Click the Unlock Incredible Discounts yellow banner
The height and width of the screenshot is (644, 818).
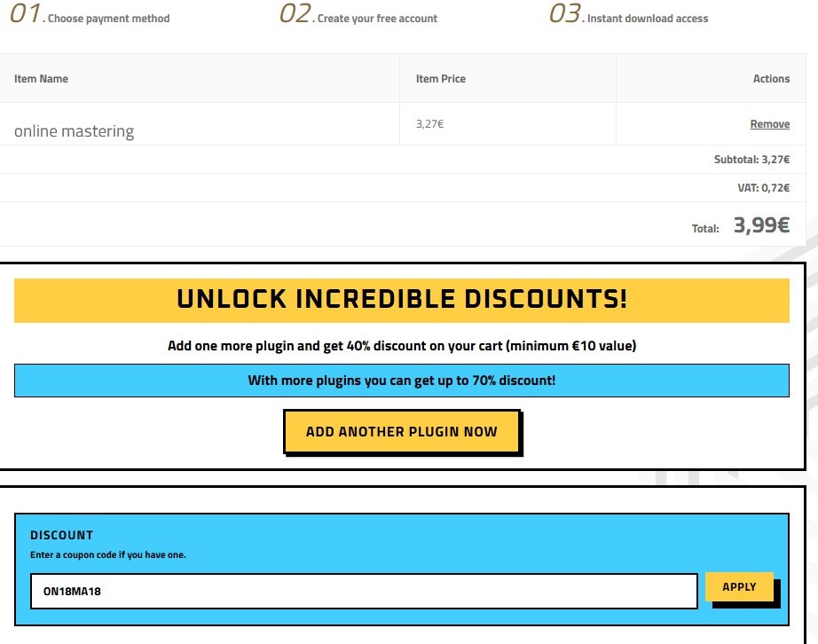click(x=401, y=300)
